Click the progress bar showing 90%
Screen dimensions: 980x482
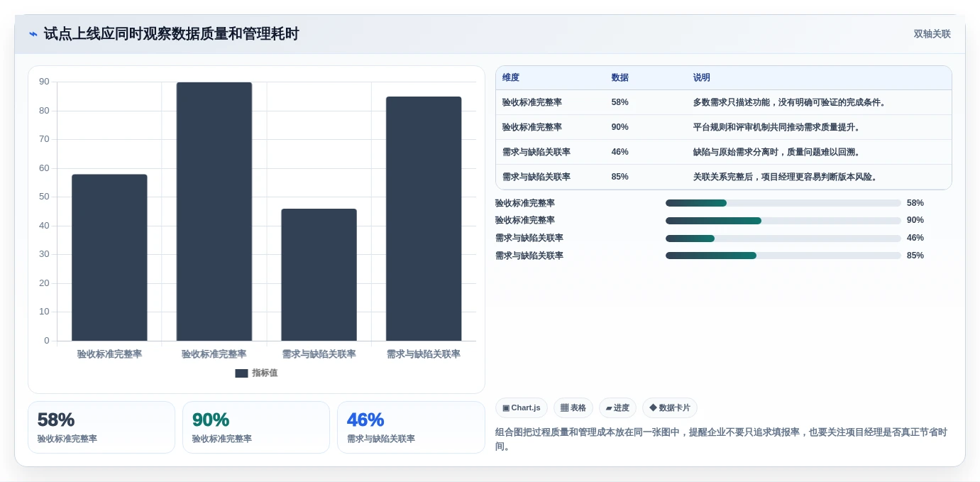point(783,220)
